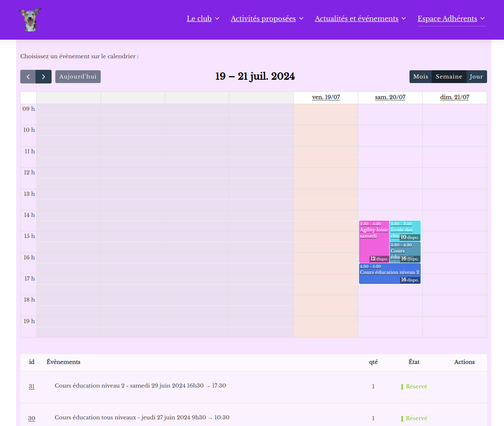Go to next week with right chevron

pos(44,77)
